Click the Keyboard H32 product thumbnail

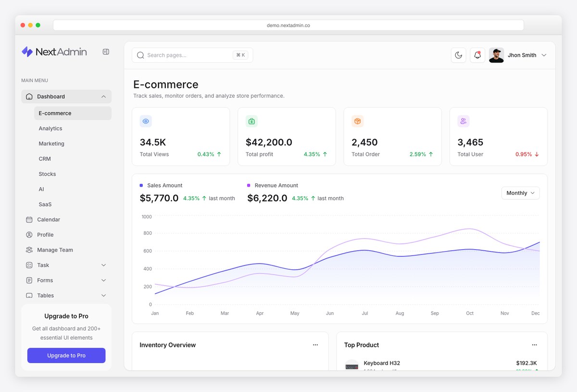pos(352,366)
